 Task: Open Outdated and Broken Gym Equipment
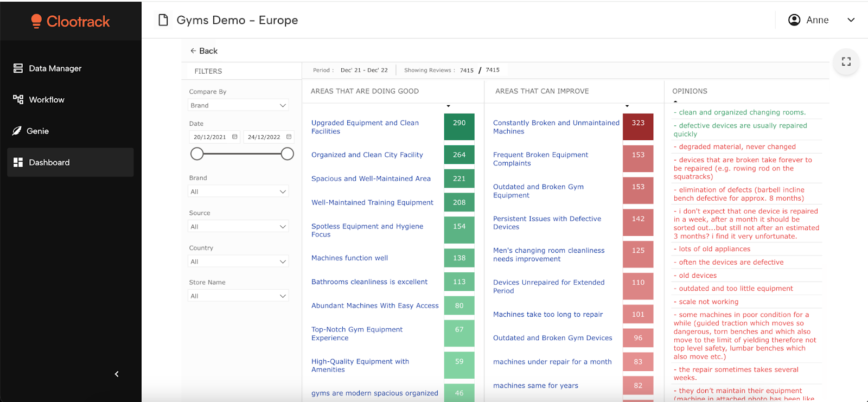[x=538, y=191]
